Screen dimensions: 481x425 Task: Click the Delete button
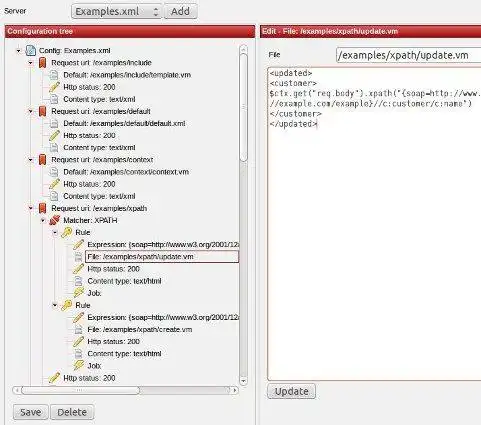72,412
